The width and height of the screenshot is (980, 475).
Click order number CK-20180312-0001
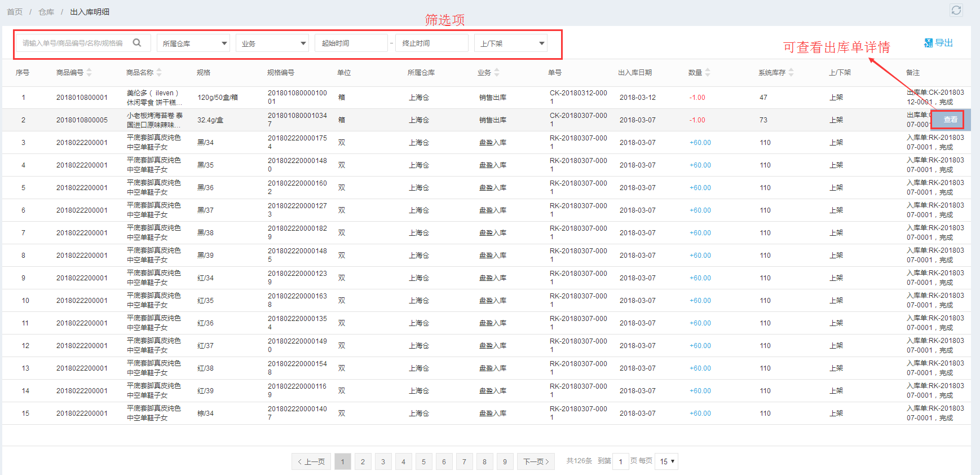point(579,97)
